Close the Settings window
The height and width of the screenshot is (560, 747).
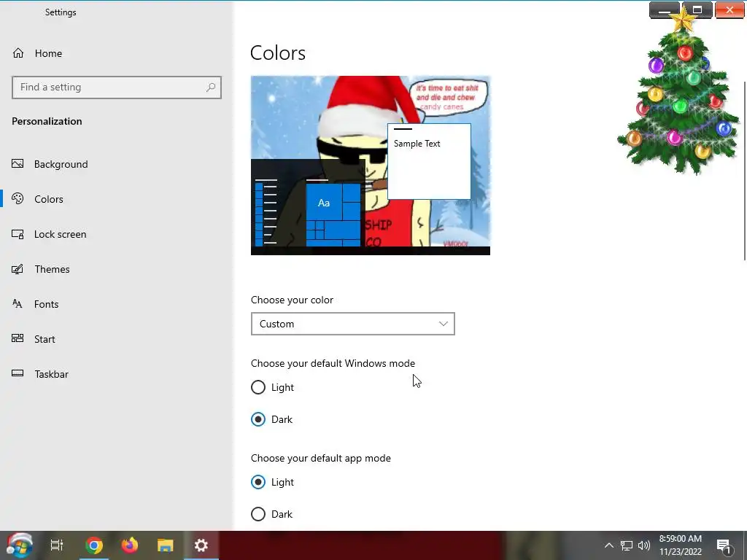click(729, 10)
